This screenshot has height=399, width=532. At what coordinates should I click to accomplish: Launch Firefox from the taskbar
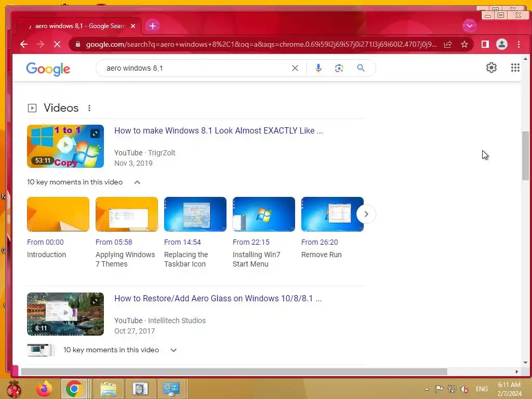tap(45, 389)
